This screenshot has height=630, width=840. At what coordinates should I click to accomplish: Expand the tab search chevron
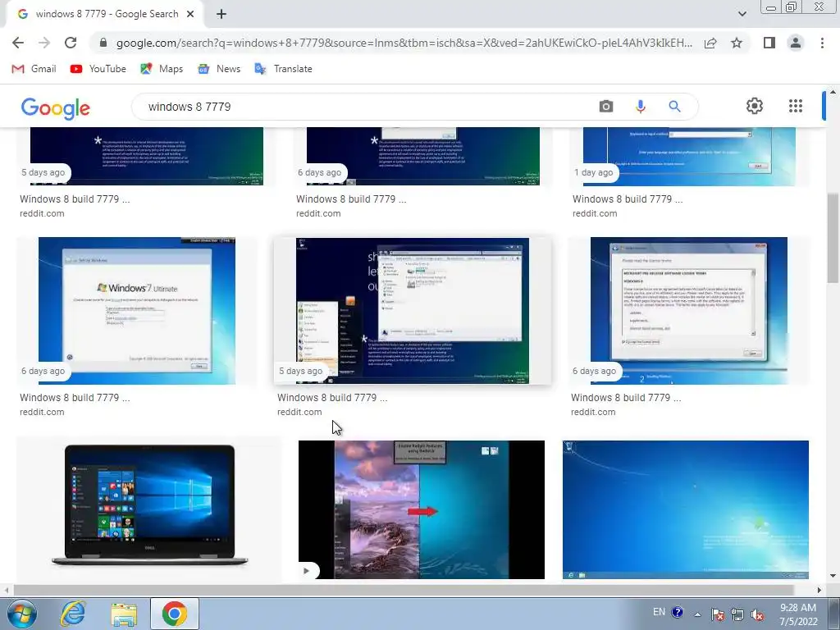pyautogui.click(x=742, y=14)
